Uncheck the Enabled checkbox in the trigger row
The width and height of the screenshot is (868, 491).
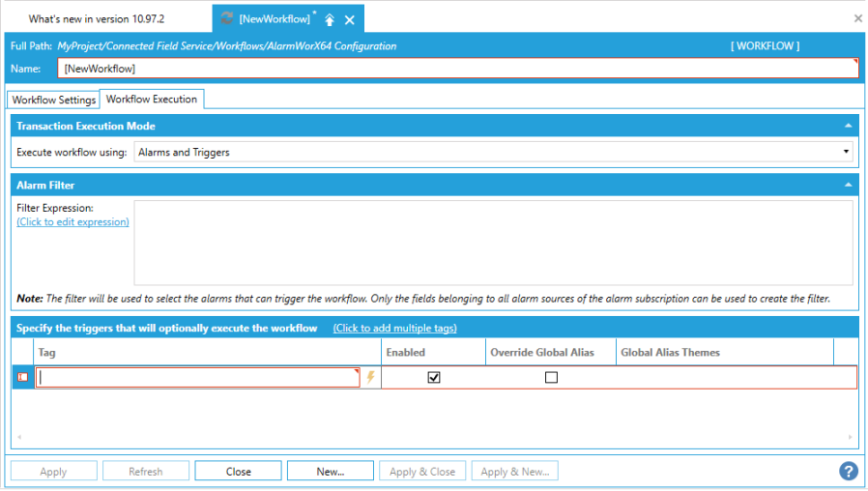click(434, 378)
